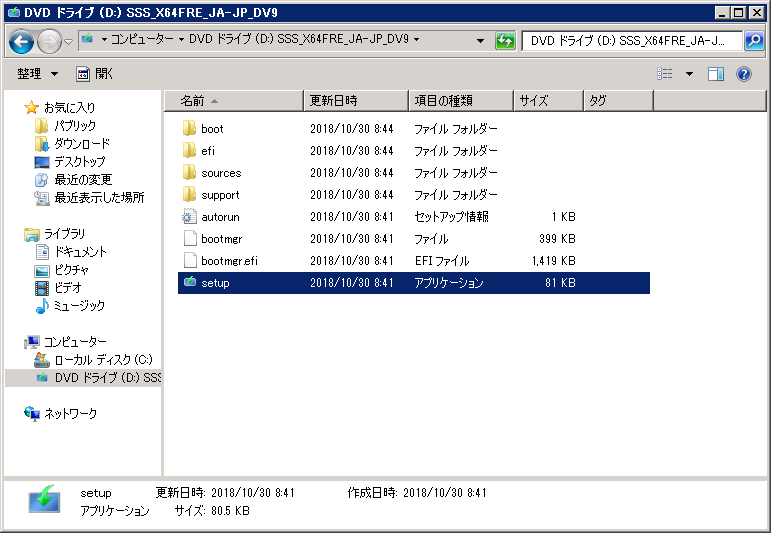The width and height of the screenshot is (771, 533).
Task: Minimize the DVD drive Explorer window
Action: [x=722, y=13]
